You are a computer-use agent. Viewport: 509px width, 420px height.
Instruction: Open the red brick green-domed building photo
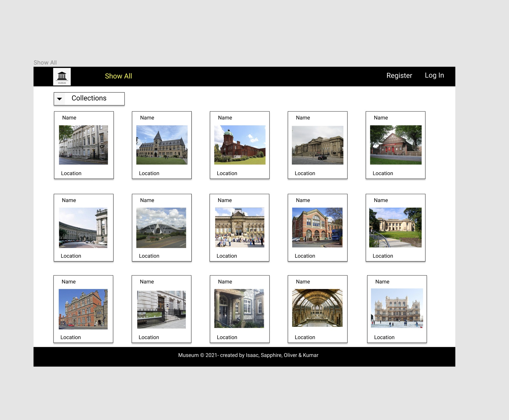(240, 145)
